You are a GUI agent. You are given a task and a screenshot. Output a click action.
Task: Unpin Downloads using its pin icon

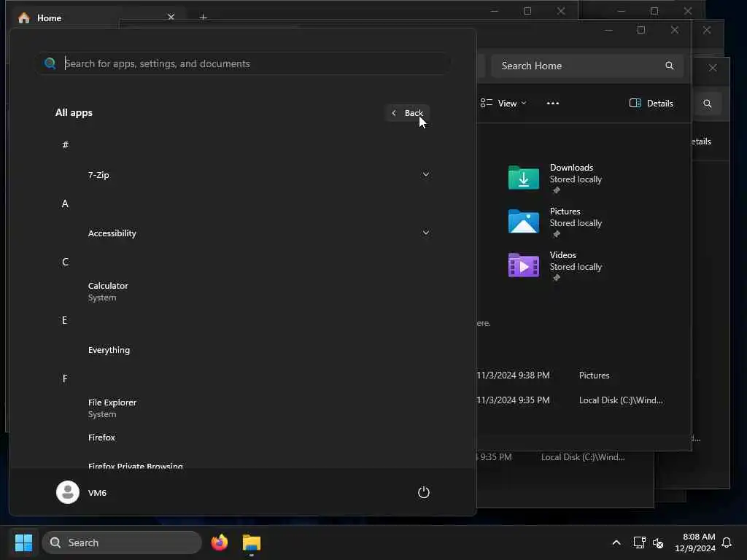pyautogui.click(x=556, y=190)
